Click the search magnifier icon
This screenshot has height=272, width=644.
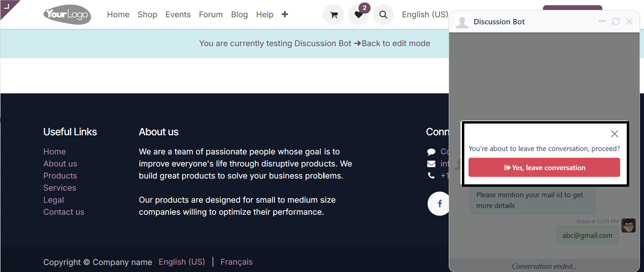tap(383, 15)
